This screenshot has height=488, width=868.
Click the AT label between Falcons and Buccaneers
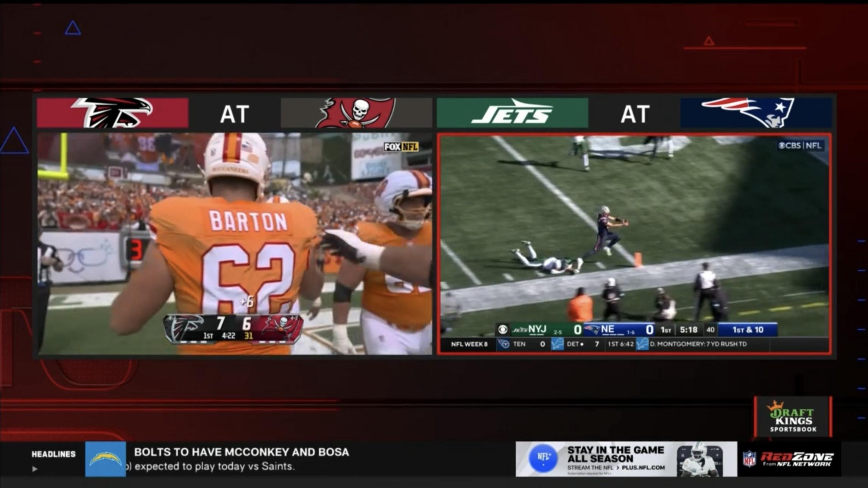[x=235, y=114]
